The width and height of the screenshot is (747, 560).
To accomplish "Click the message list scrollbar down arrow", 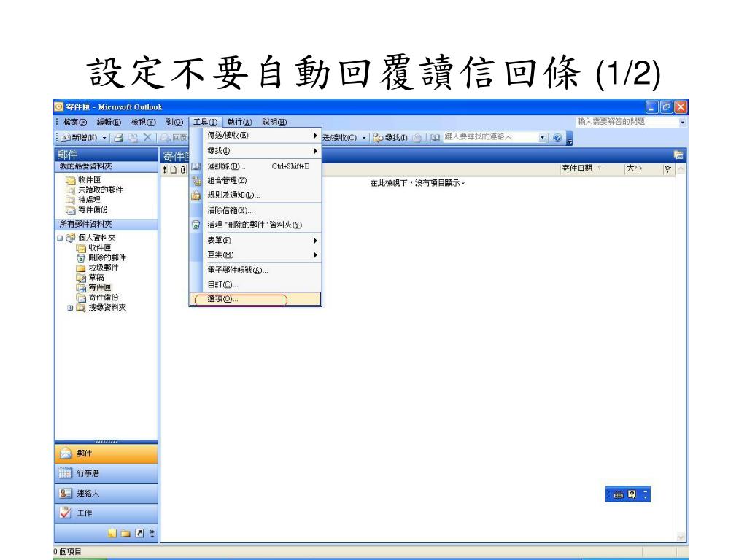I will pyautogui.click(x=681, y=537).
